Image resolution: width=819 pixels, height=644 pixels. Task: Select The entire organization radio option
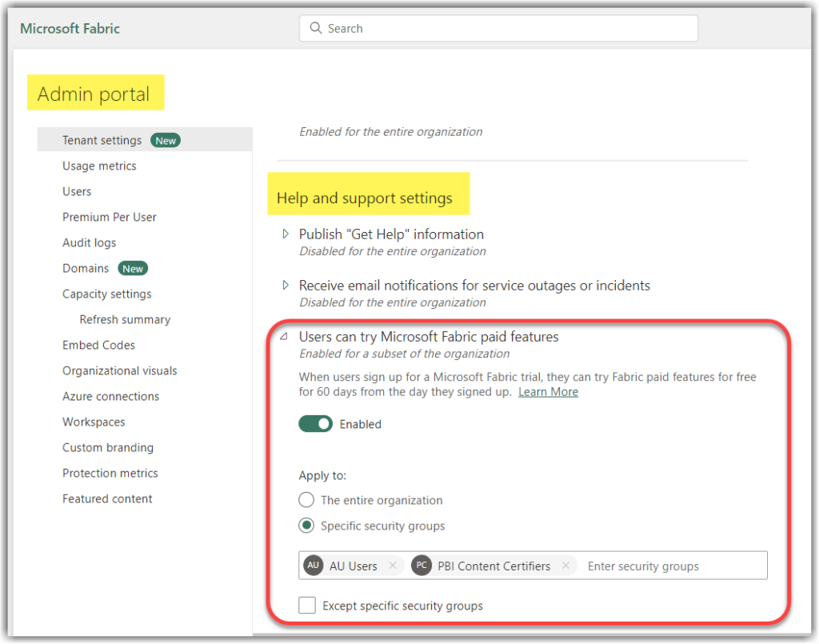[306, 500]
